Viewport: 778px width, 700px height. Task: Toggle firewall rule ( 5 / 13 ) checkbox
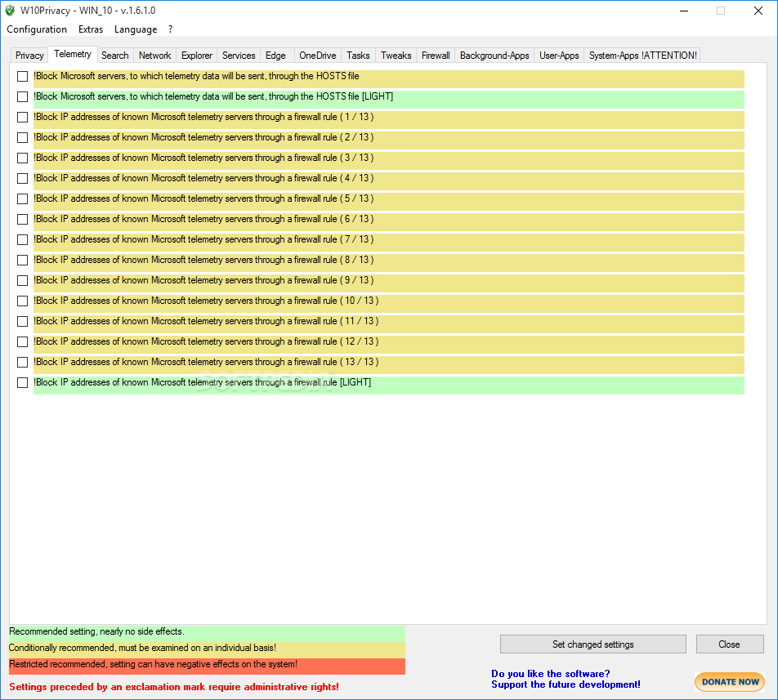(22, 198)
